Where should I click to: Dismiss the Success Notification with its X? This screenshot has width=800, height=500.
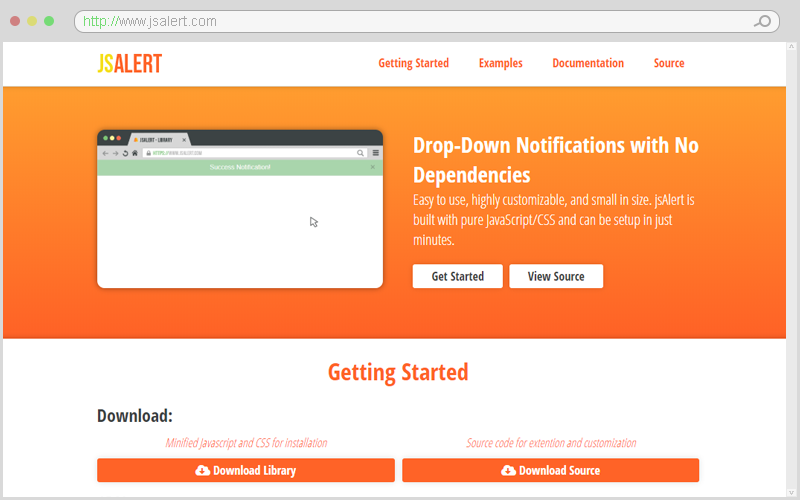[x=373, y=167]
